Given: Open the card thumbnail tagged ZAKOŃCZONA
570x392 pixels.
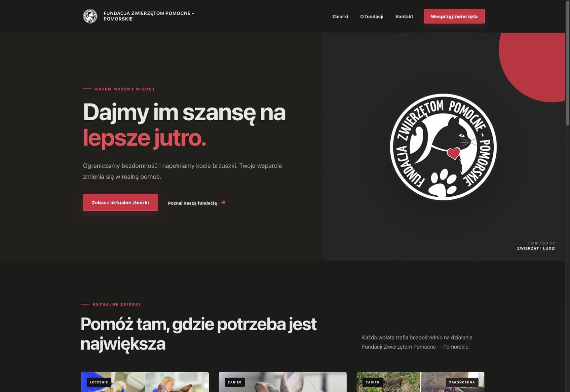Looking at the screenshot, I should pos(420,382).
